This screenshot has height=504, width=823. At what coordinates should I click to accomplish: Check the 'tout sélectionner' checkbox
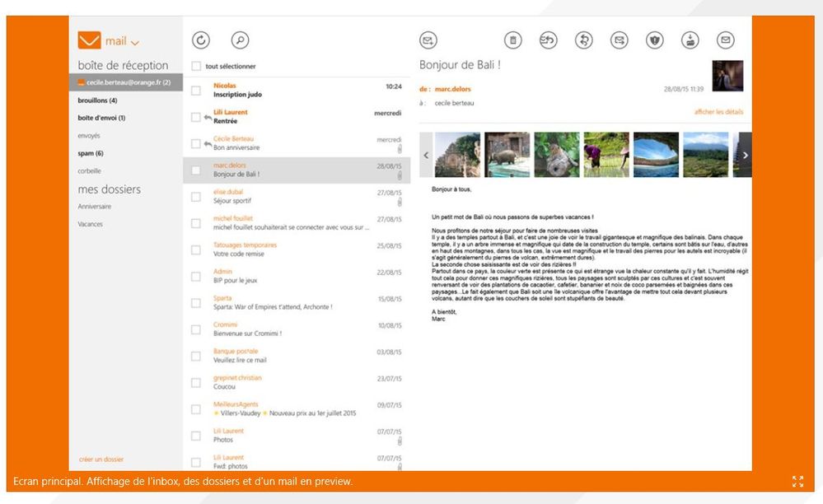tap(196, 66)
